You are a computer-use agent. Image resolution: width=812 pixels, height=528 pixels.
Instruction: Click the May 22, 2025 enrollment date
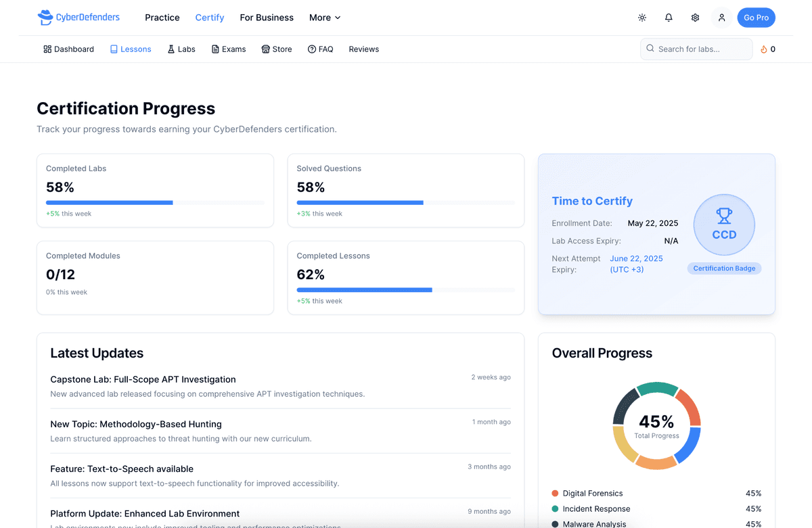pyautogui.click(x=653, y=223)
